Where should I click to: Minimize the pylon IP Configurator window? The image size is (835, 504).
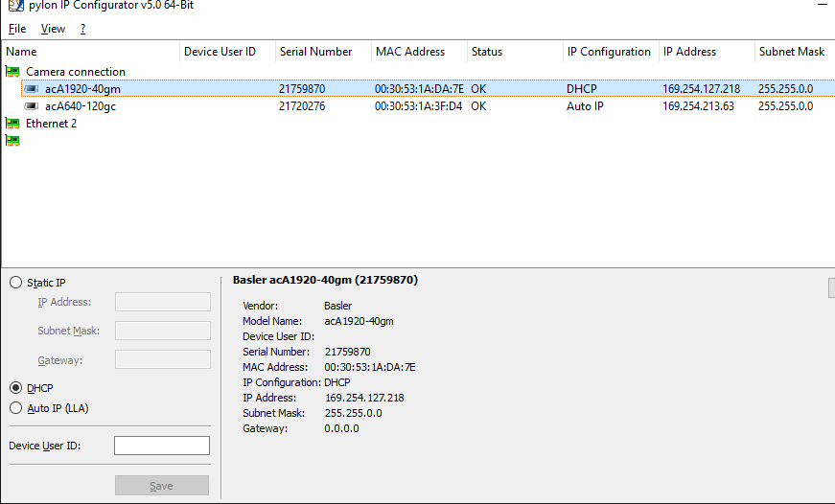[823, 4]
